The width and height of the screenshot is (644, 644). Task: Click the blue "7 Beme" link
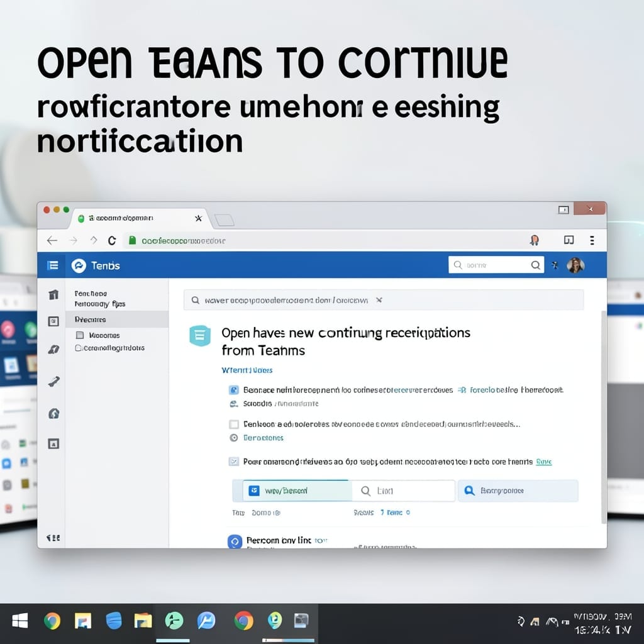[x=391, y=513]
